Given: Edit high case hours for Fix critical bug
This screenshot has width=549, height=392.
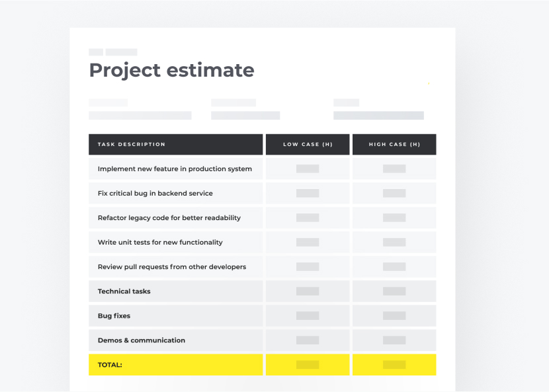Looking at the screenshot, I should pyautogui.click(x=394, y=193).
